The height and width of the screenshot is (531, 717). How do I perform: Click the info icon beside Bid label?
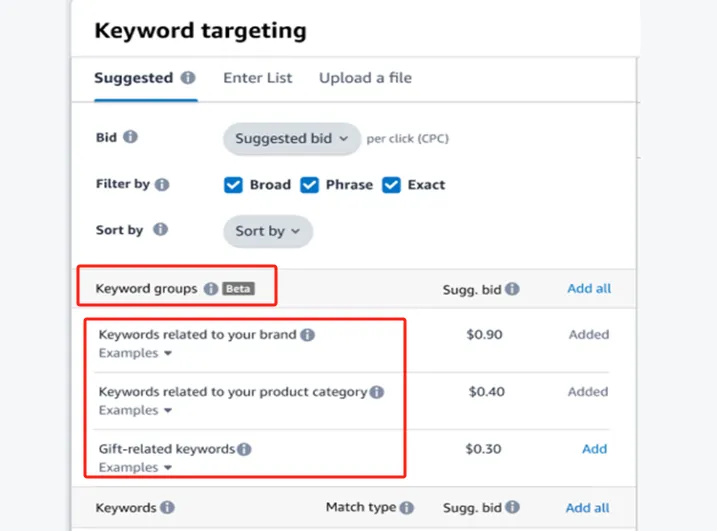tap(130, 138)
